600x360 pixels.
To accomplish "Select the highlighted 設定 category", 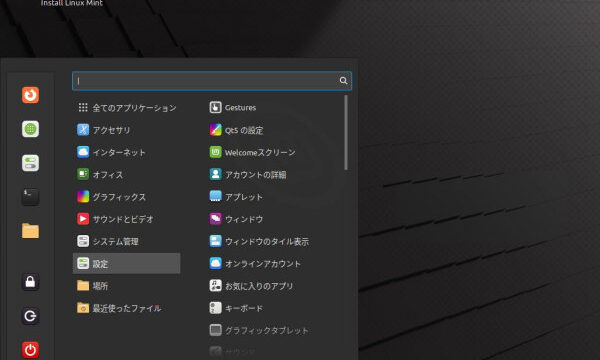I will pos(127,264).
